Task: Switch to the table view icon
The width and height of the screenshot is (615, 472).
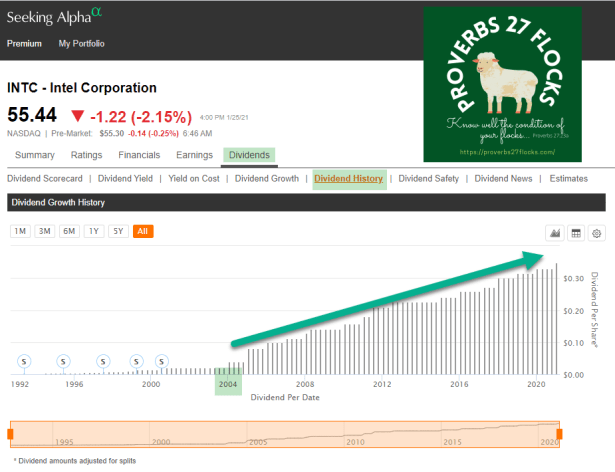Action: click(575, 232)
